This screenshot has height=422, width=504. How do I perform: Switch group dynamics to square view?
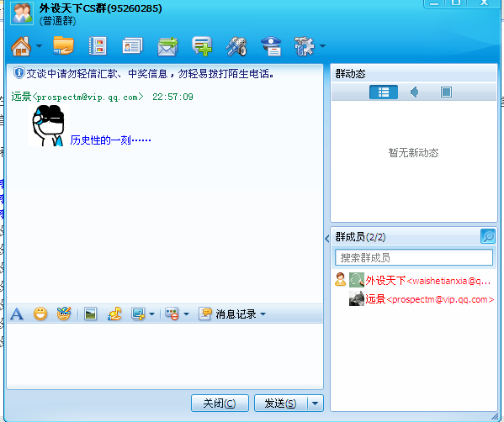446,92
